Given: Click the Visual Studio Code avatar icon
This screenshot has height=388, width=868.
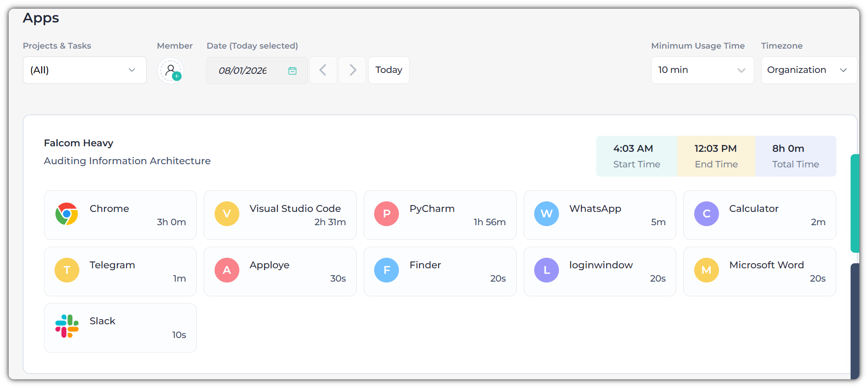Looking at the screenshot, I should [x=227, y=214].
